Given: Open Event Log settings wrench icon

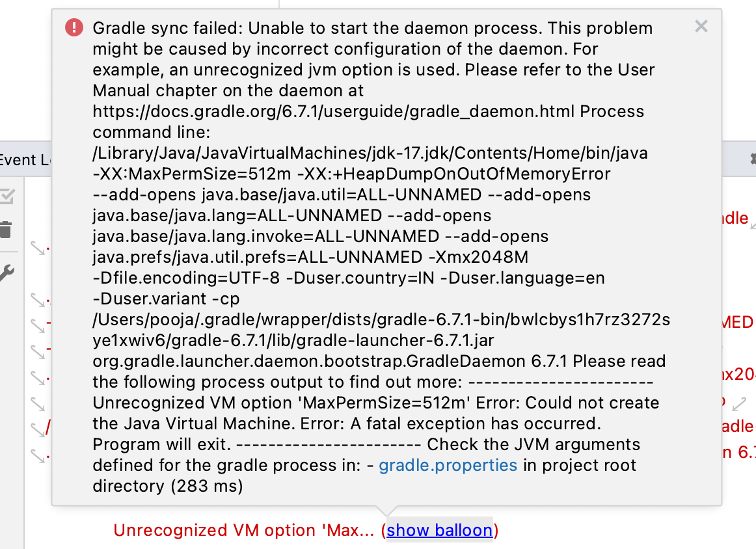Looking at the screenshot, I should [x=7, y=273].
